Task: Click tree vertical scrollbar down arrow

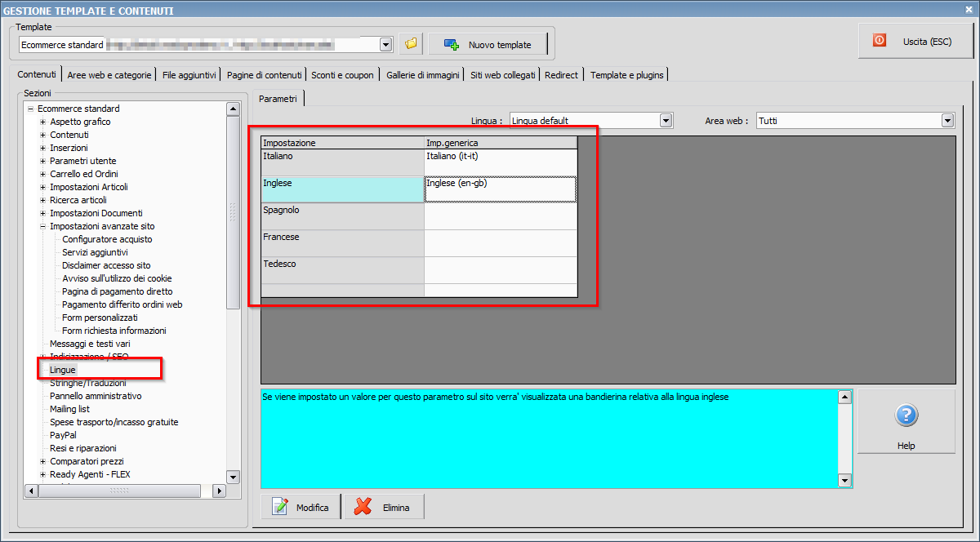Action: pyautogui.click(x=233, y=478)
